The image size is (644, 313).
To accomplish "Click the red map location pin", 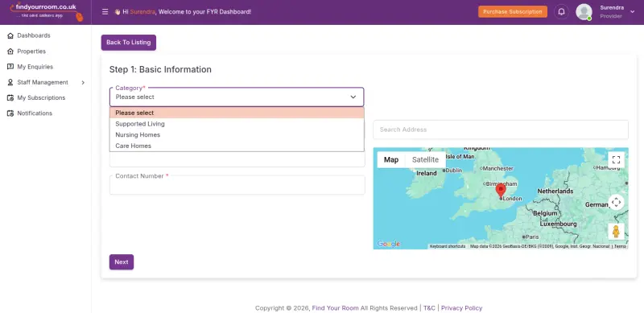I will click(x=500, y=192).
